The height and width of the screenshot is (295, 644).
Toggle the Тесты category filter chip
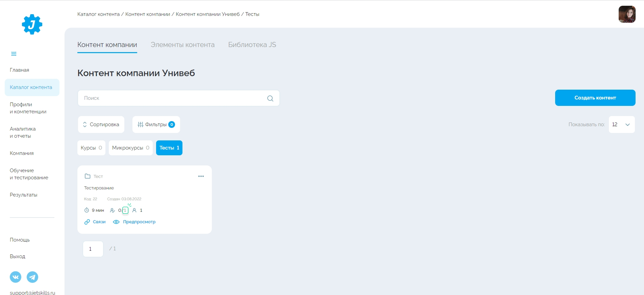point(169,148)
